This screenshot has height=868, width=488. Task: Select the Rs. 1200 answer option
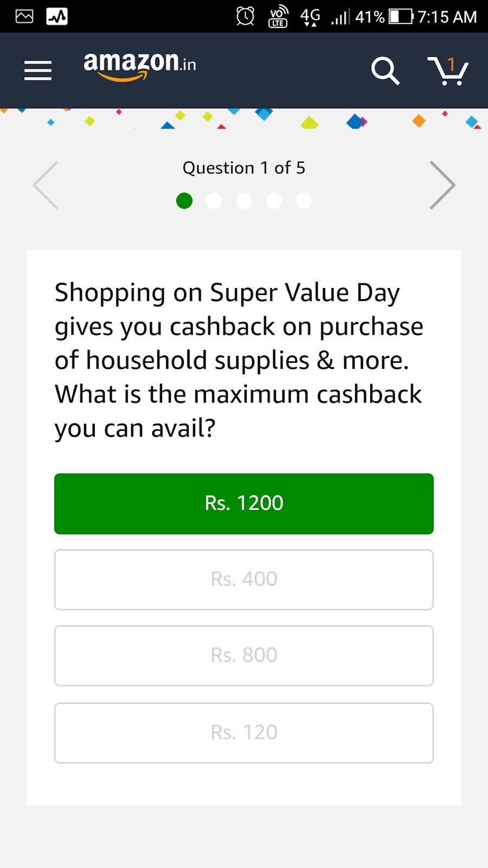(x=244, y=503)
